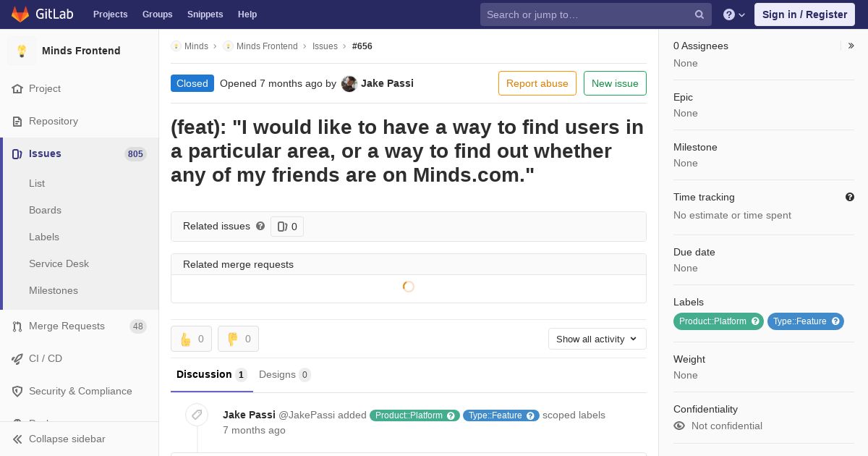This screenshot has width=868, height=456.
Task: Collapse the right sidebar with chevrons
Action: coord(851,46)
